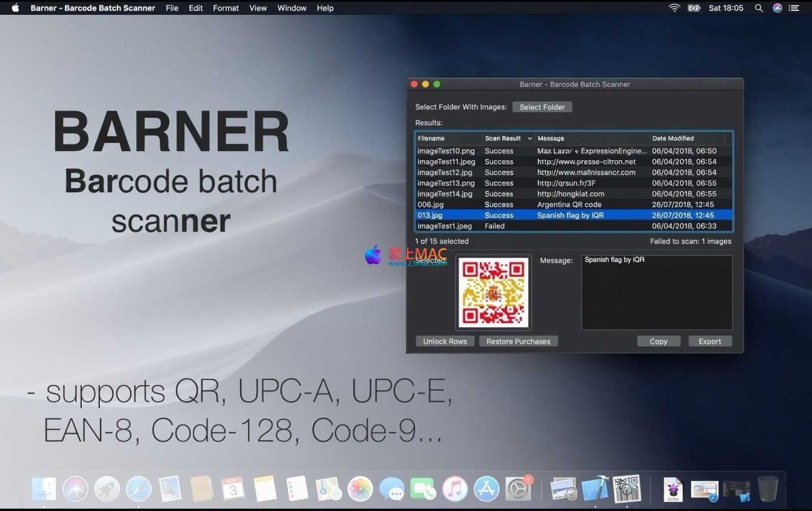Open System Preferences with update badge
This screenshot has height=511, width=812.
pyautogui.click(x=518, y=490)
